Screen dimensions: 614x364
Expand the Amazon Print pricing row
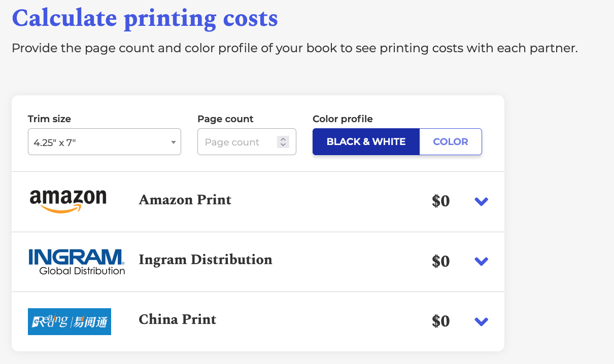click(x=481, y=201)
